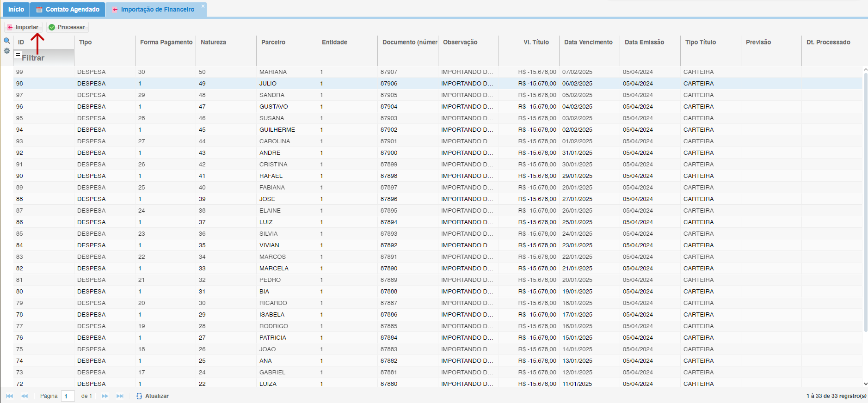Viewport: 868px width, 403px height.
Task: Close the Importação de Financeiro tab
Action: click(x=203, y=6)
